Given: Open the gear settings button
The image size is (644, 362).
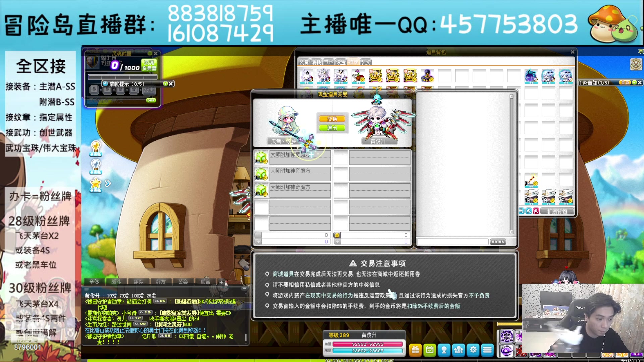Looking at the screenshot, I should tap(473, 350).
